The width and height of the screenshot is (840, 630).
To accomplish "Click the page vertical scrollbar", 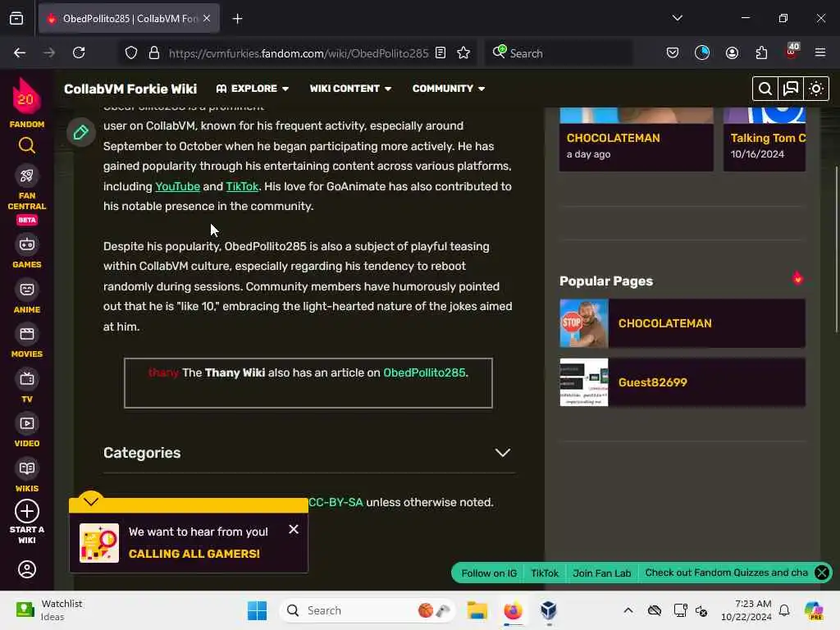I will click(836, 249).
